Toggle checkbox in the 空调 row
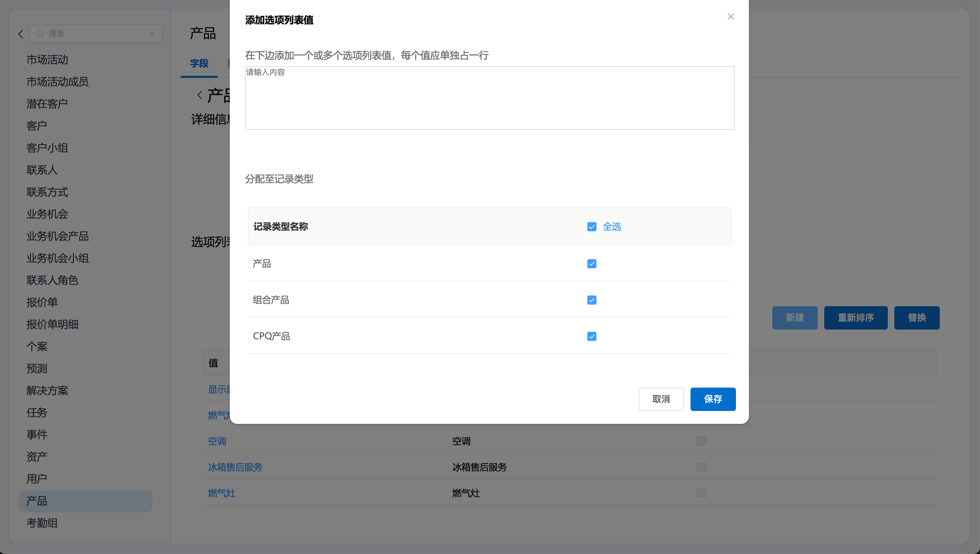Screen dimensions: 980x554 coord(702,441)
